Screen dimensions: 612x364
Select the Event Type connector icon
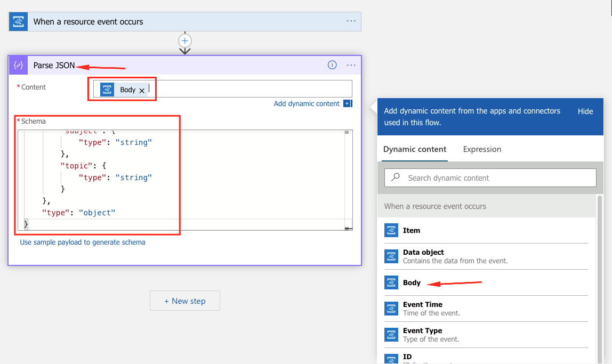(391, 335)
